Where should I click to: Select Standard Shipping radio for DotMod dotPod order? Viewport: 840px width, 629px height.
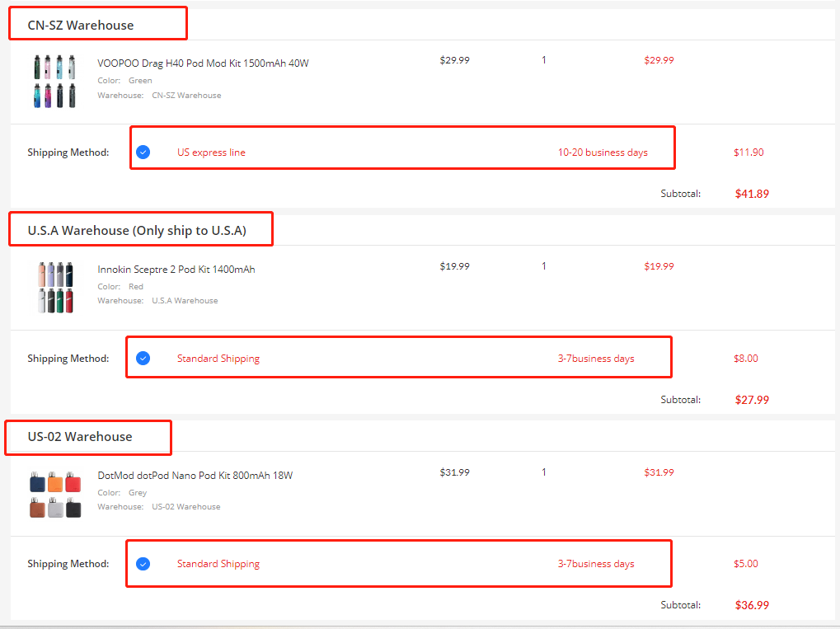[x=143, y=564]
